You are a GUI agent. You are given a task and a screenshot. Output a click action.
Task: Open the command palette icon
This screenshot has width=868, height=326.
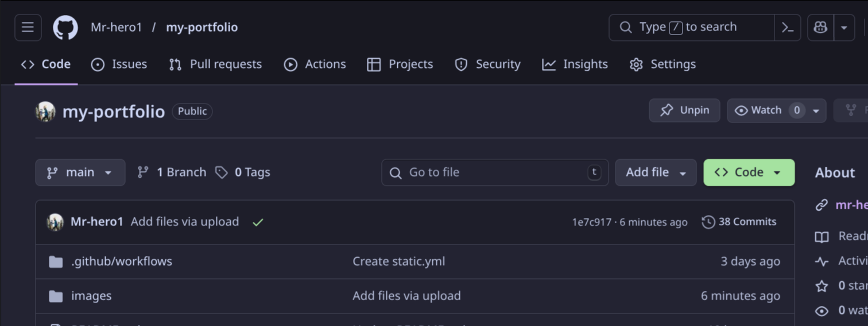tap(788, 28)
